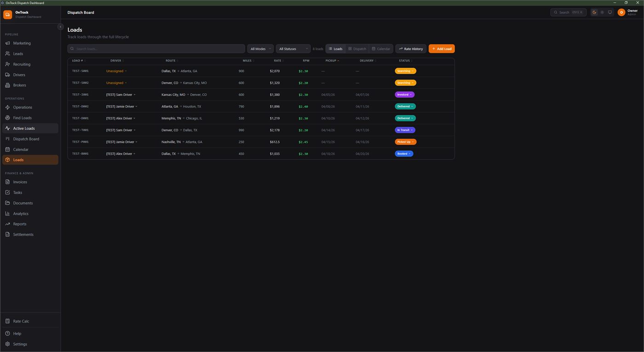
Task: Open Loads box icon in sidebar
Action: coord(7,160)
